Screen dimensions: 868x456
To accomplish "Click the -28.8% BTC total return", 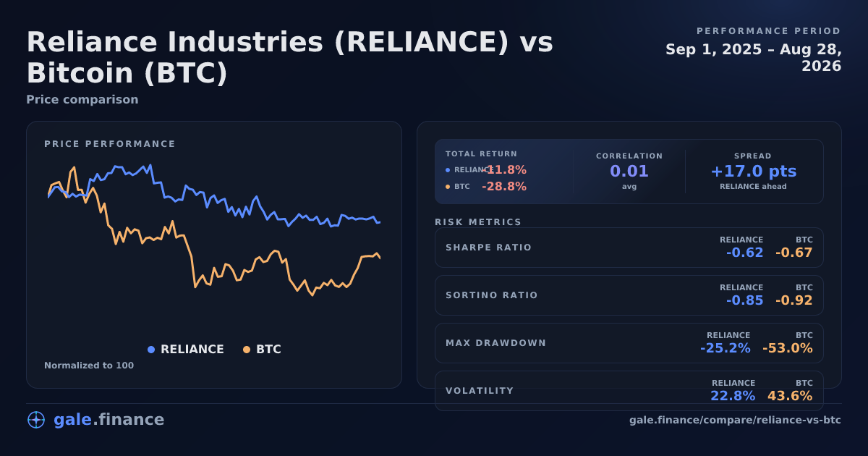I will click(504, 187).
